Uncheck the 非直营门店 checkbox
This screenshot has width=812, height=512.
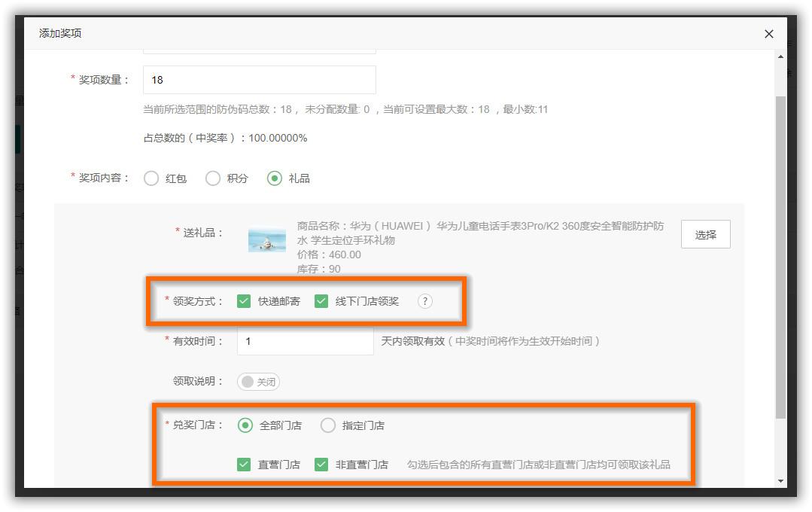321,465
